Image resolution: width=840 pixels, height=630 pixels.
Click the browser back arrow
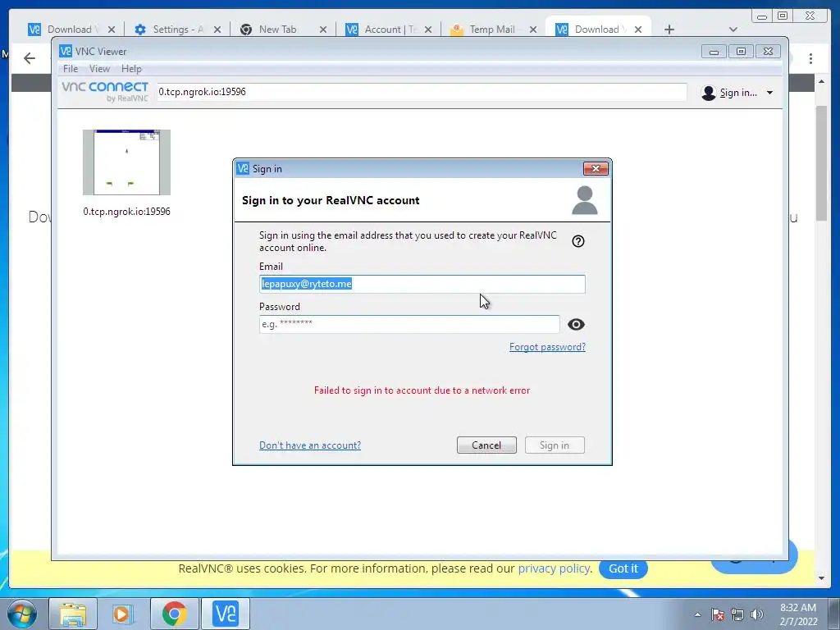click(30, 58)
